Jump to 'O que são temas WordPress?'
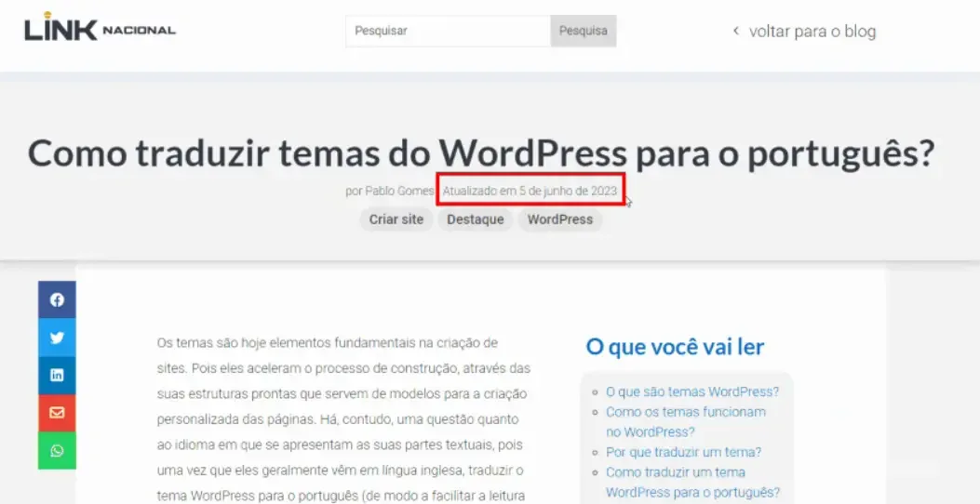This screenshot has height=504, width=980. click(691, 391)
